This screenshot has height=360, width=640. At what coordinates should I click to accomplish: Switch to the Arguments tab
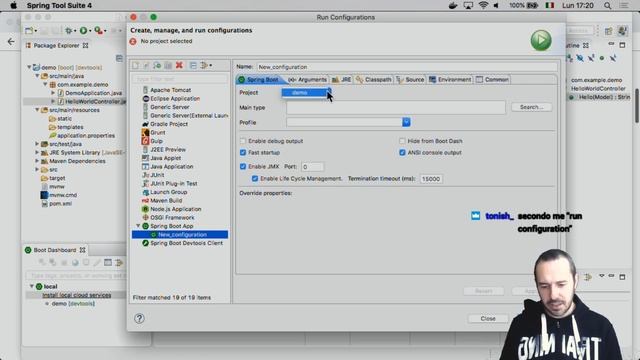(308, 80)
